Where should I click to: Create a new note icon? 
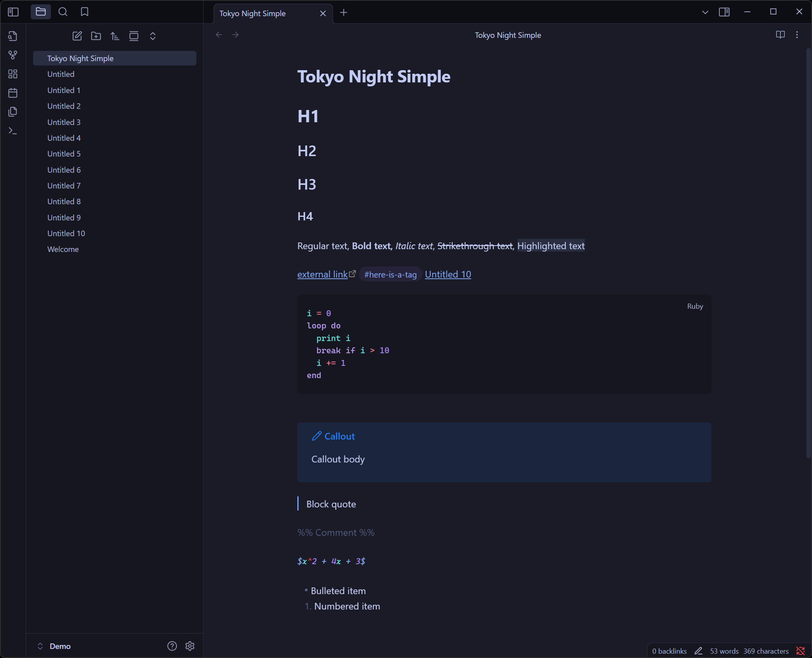pyautogui.click(x=77, y=36)
